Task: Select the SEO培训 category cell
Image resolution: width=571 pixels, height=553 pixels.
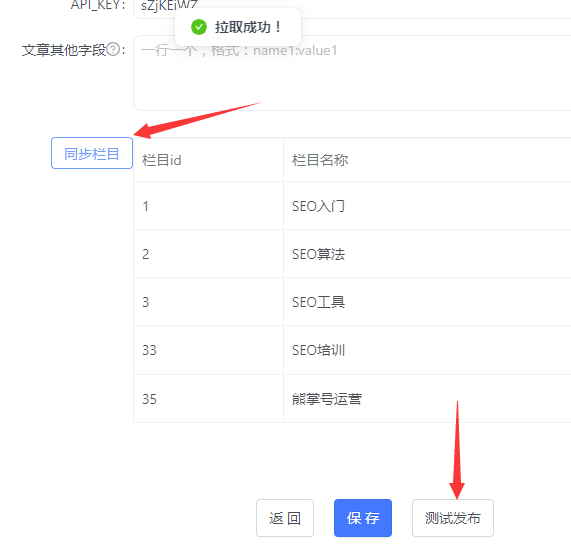Action: (x=427, y=350)
